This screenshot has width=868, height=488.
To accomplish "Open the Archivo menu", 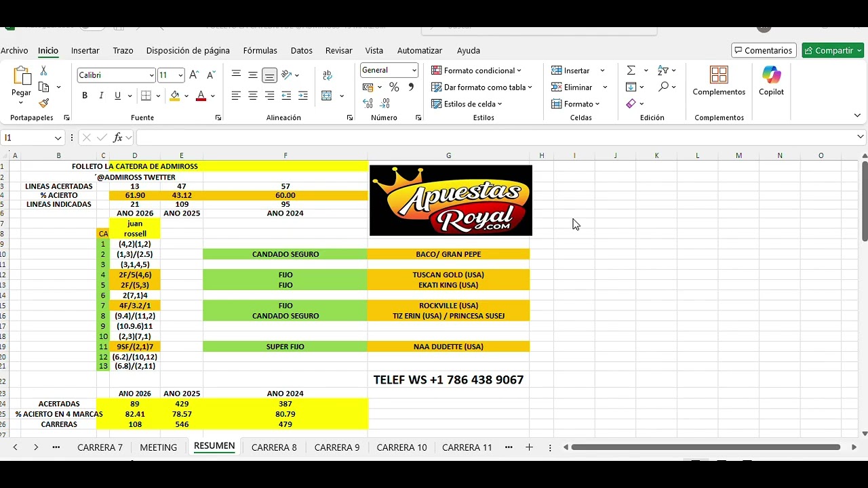I will (14, 50).
